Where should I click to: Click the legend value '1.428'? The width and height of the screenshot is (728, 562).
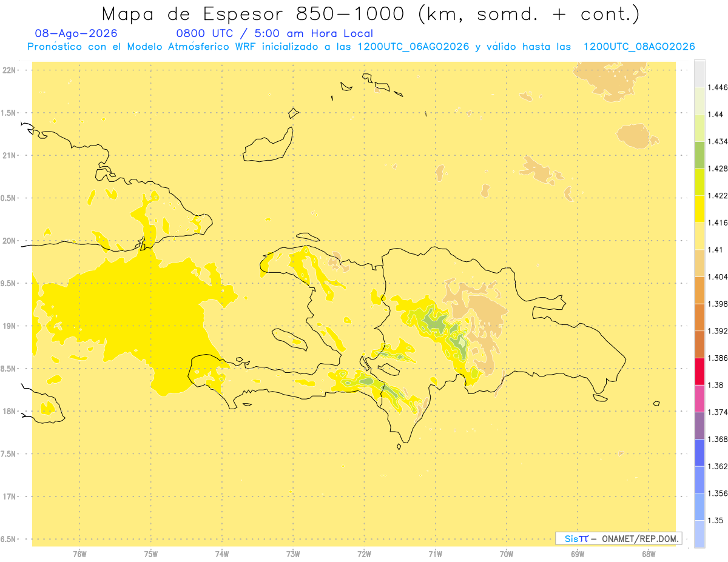[717, 169]
